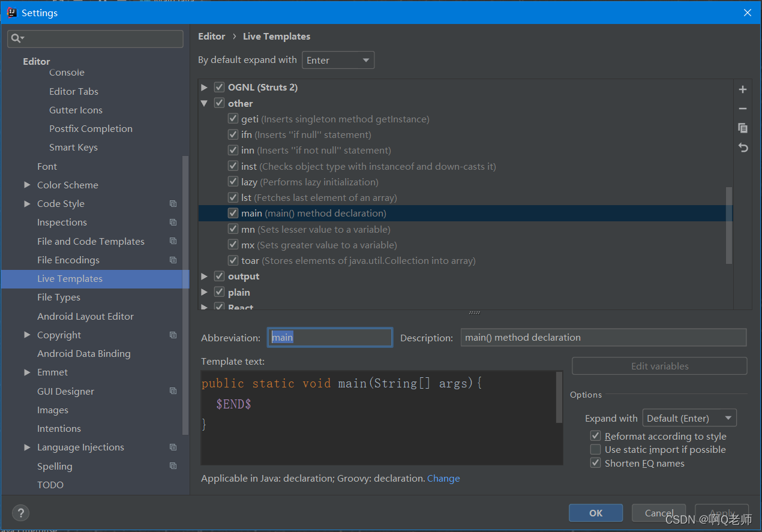This screenshot has height=532, width=762.
Task: Click the template list vertical scrollbar
Action: 729,225
